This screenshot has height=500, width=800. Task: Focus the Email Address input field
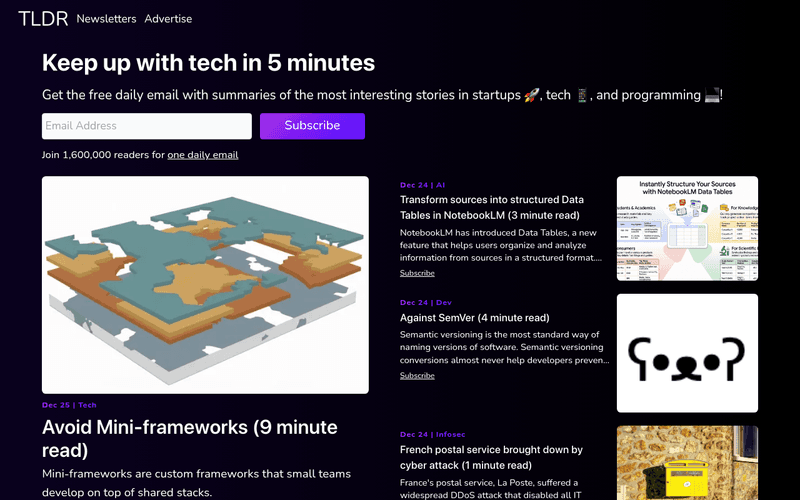click(146, 126)
